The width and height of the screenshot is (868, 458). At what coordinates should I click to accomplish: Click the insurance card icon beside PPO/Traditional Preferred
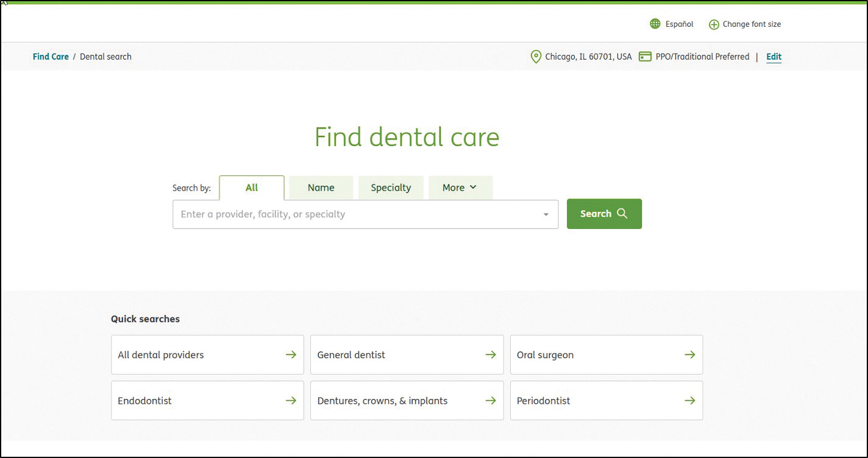(x=645, y=57)
